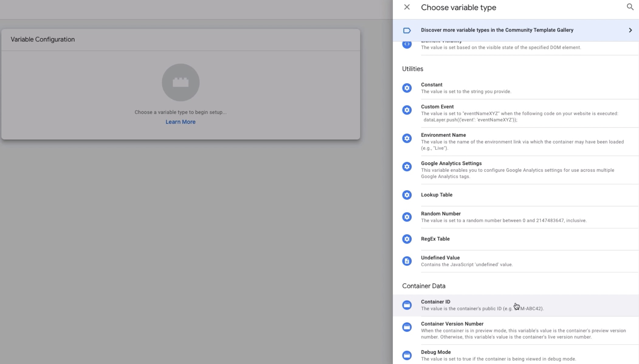The height and width of the screenshot is (364, 639).
Task: Click the Debug Mode container icon
Action: tap(407, 355)
